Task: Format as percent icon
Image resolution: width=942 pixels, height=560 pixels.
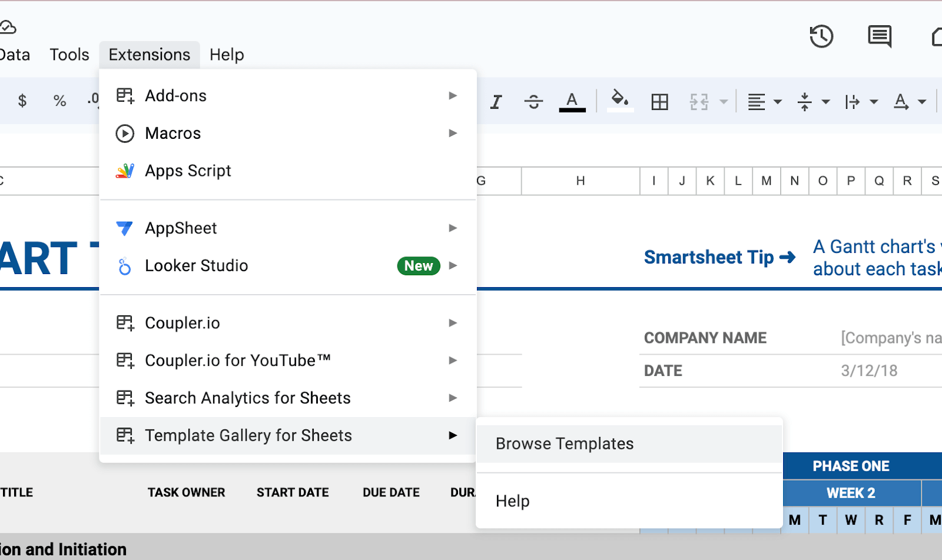Action: click(59, 101)
